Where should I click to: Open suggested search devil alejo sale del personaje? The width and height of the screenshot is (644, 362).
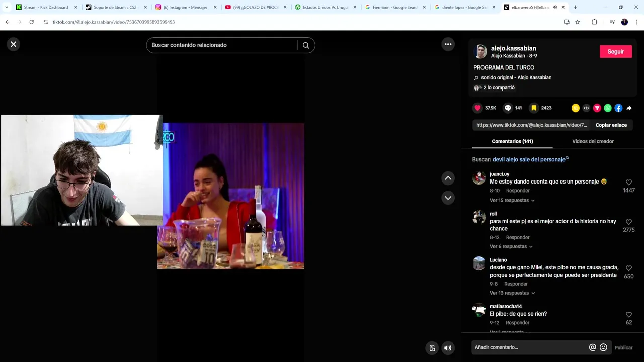pos(530,159)
